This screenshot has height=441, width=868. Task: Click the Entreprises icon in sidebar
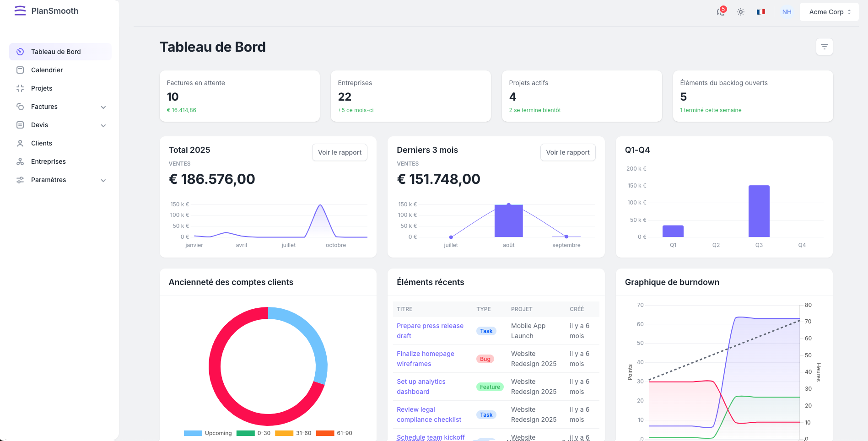point(20,161)
